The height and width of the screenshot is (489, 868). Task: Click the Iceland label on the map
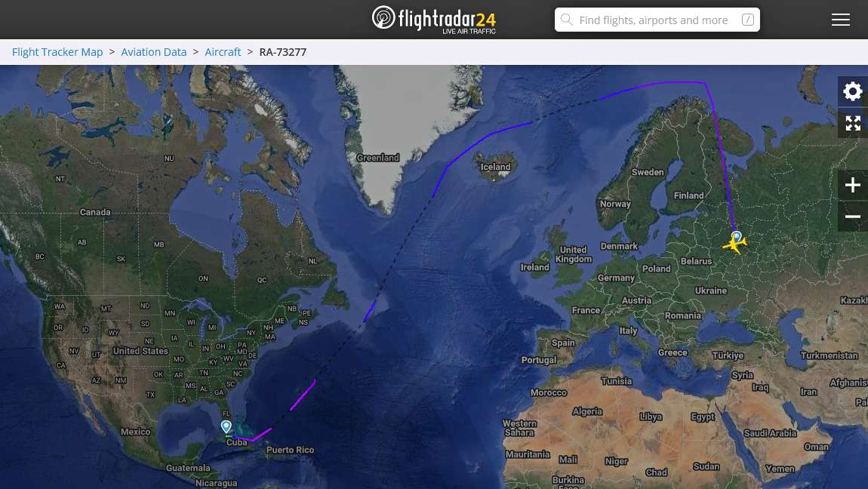tap(495, 167)
